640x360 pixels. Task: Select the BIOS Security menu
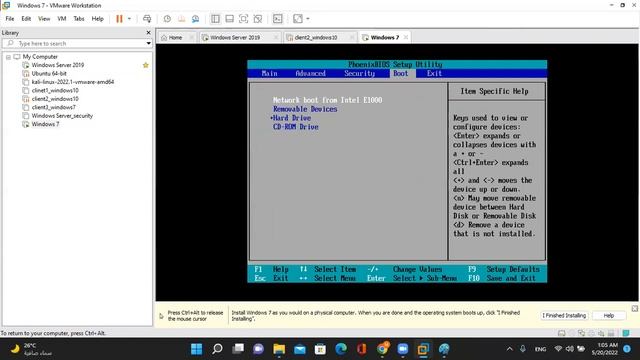point(359,73)
